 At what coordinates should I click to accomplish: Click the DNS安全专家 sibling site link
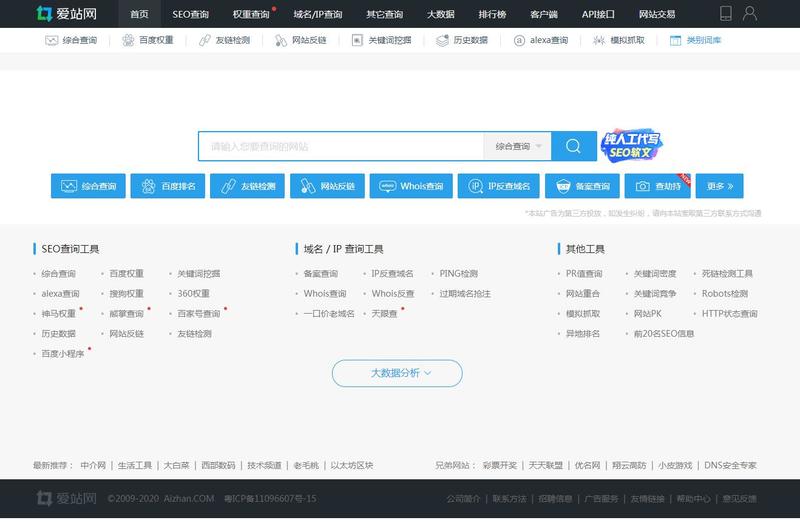coord(730,465)
